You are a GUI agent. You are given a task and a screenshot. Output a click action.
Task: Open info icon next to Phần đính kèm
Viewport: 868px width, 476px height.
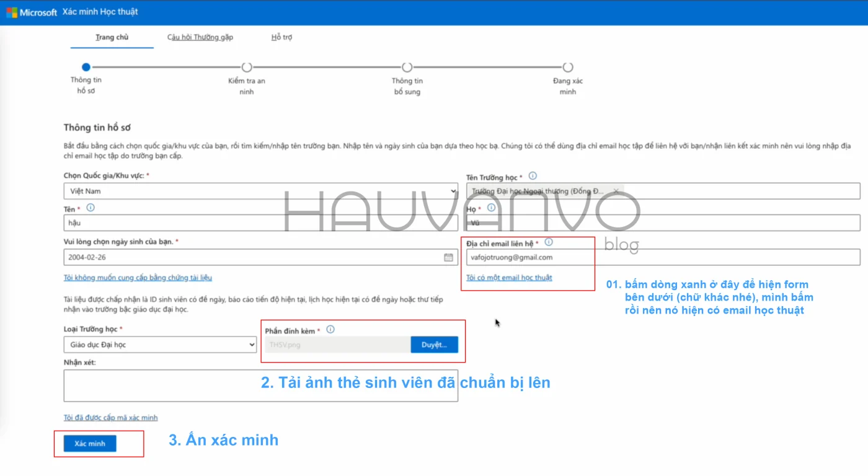[330, 330]
